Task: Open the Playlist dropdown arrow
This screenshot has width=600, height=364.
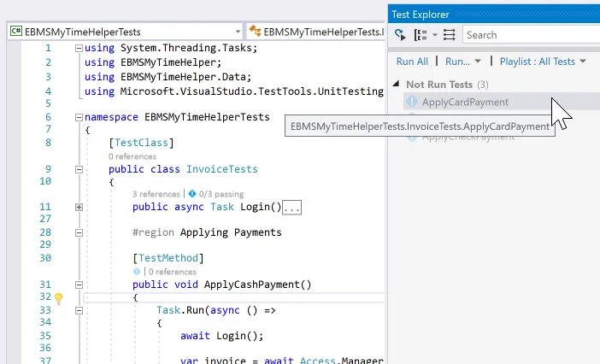Action: pos(583,62)
